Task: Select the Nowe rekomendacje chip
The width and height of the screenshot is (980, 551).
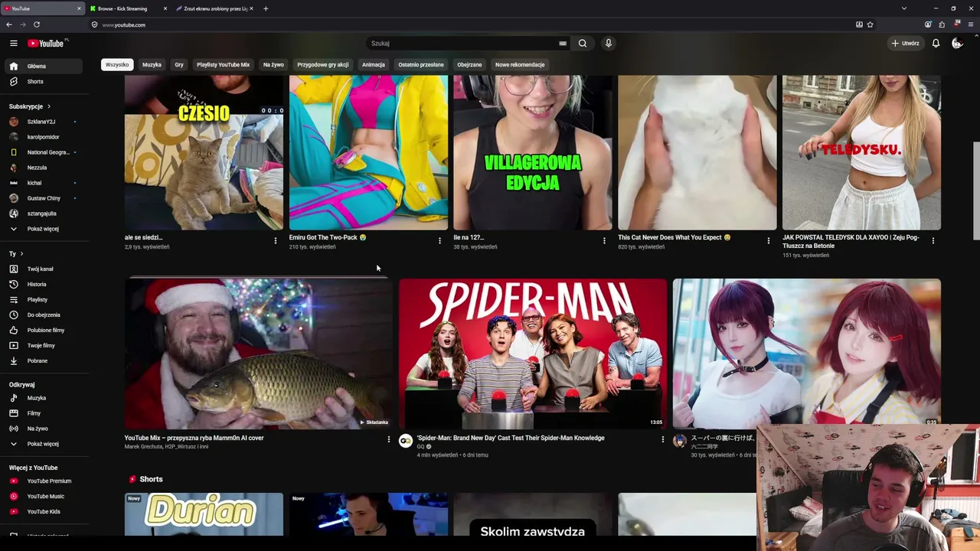Action: 520,65
